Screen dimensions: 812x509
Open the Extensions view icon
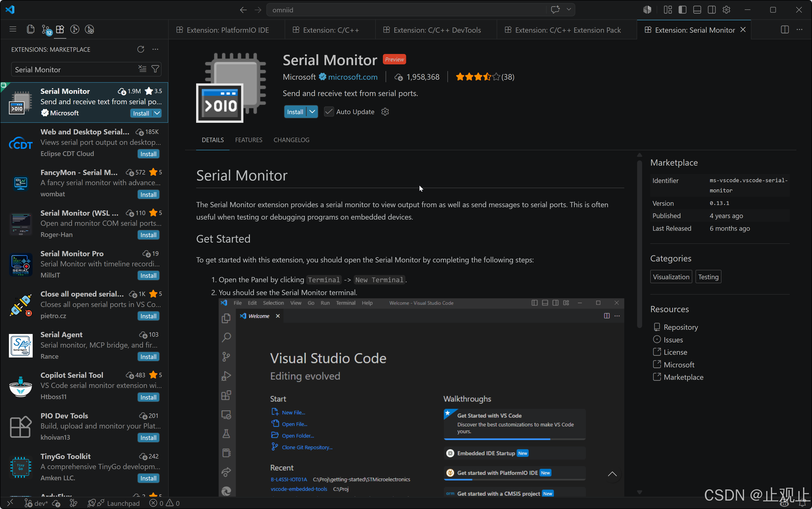pyautogui.click(x=60, y=29)
